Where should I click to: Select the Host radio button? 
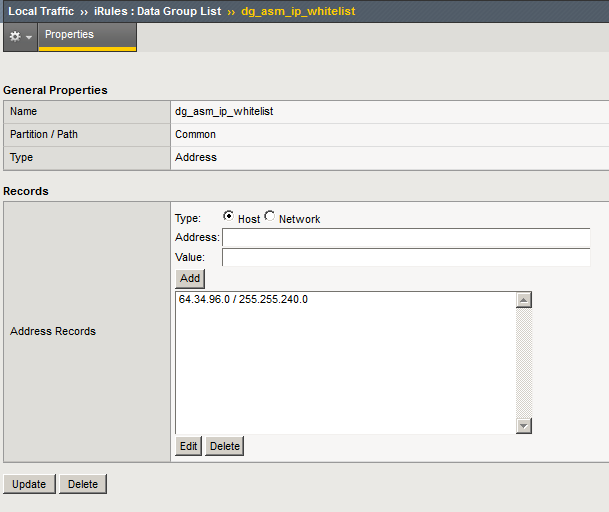pos(229,216)
